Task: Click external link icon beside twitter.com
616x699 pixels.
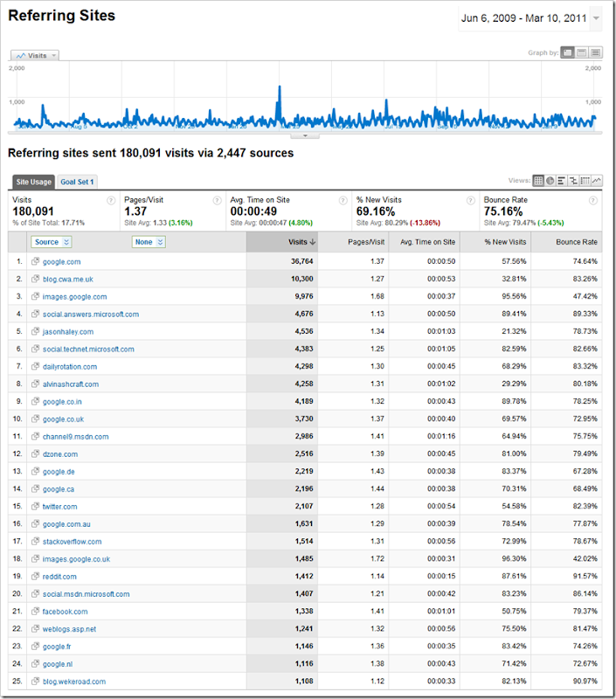Action: (x=35, y=506)
